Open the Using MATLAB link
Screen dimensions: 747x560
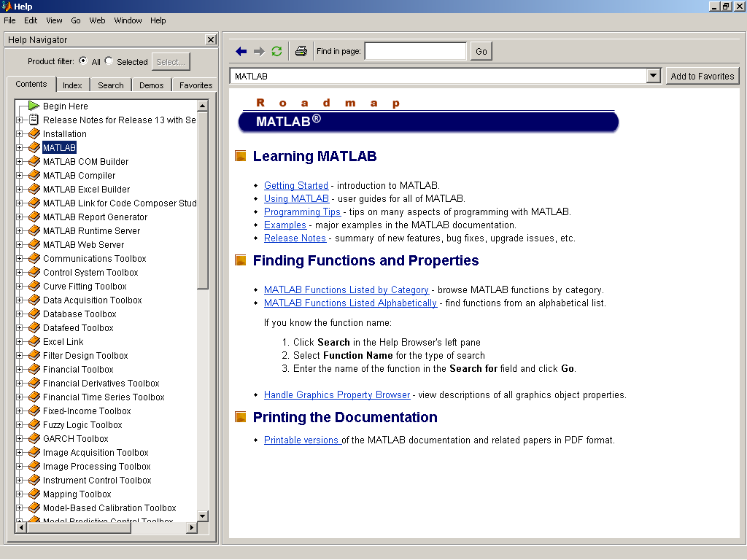point(296,198)
